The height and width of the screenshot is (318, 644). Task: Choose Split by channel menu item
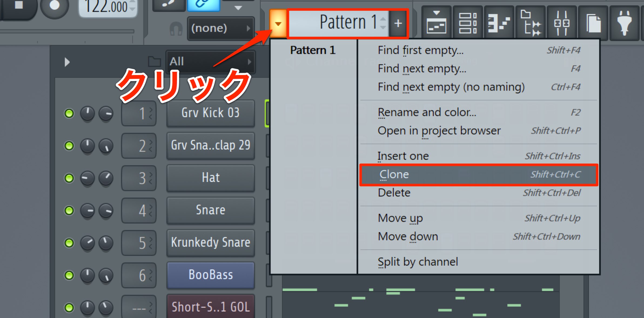coord(479,262)
